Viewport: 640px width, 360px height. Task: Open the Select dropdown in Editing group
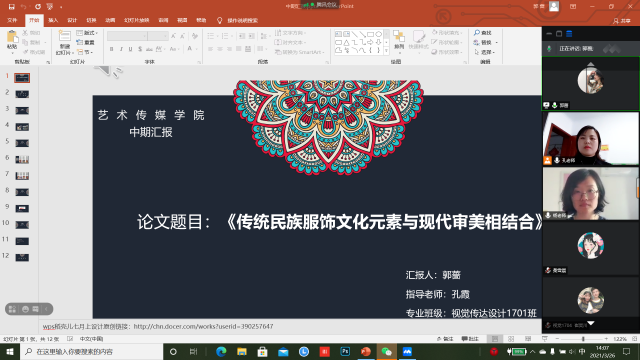coord(484,52)
